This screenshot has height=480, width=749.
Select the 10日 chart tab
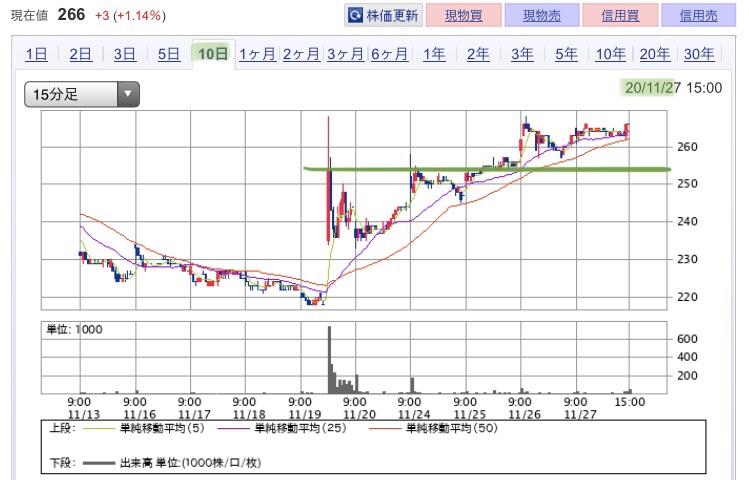[213, 53]
